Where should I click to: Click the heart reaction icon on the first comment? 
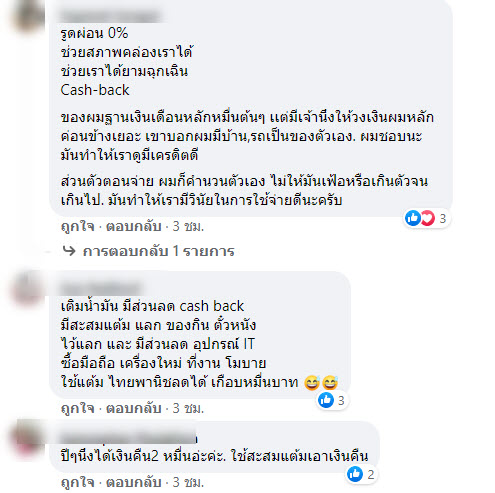click(x=427, y=218)
